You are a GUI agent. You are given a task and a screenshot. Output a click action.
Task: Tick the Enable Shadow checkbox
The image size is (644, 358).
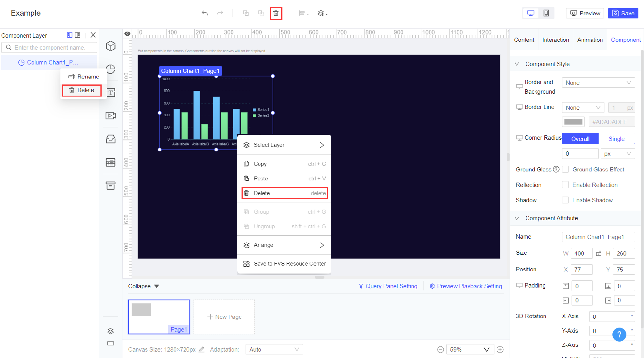coord(565,200)
